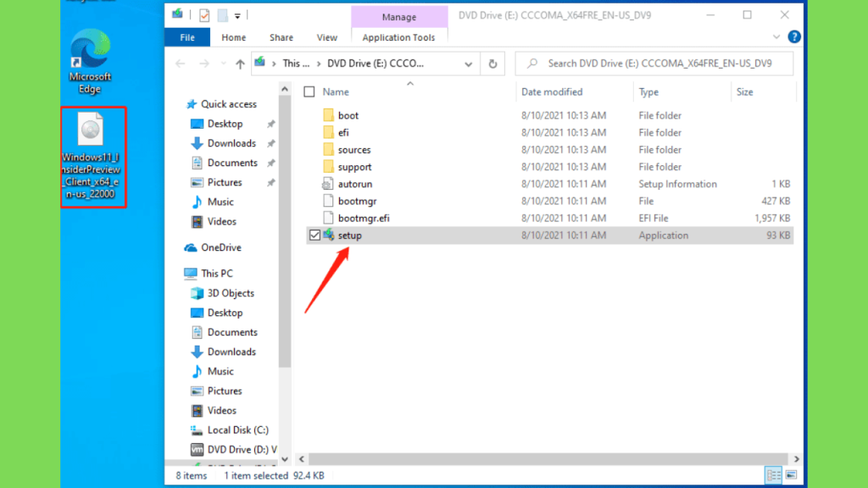Image resolution: width=868 pixels, height=488 pixels.
Task: Click the horizontal scrollbar right arrow
Action: pos(796,459)
